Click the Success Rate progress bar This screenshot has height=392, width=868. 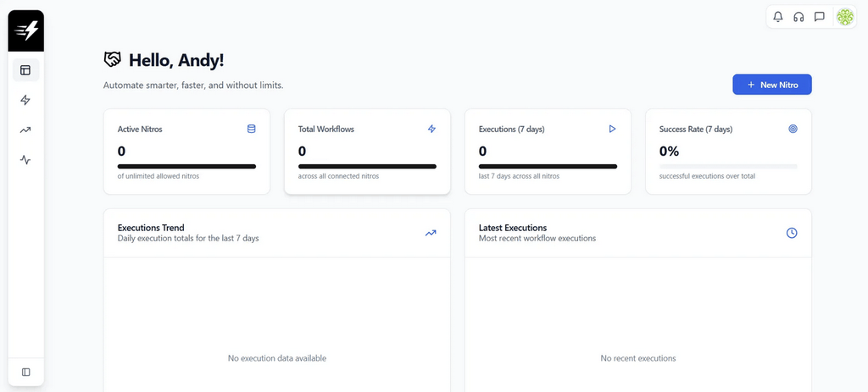[x=728, y=166]
